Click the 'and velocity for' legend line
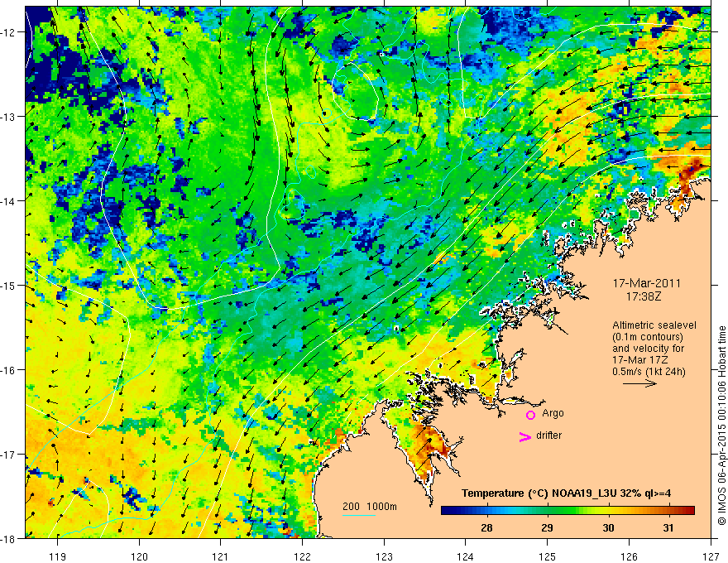Viewport: 728px width, 563px height. tap(648, 349)
